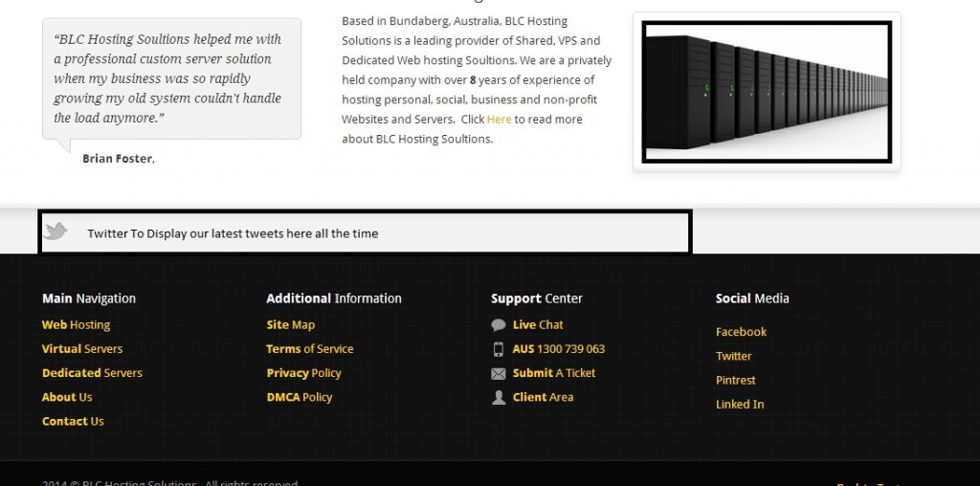The height and width of the screenshot is (486, 980).
Task: Click the Support Center heading
Action: click(x=536, y=298)
